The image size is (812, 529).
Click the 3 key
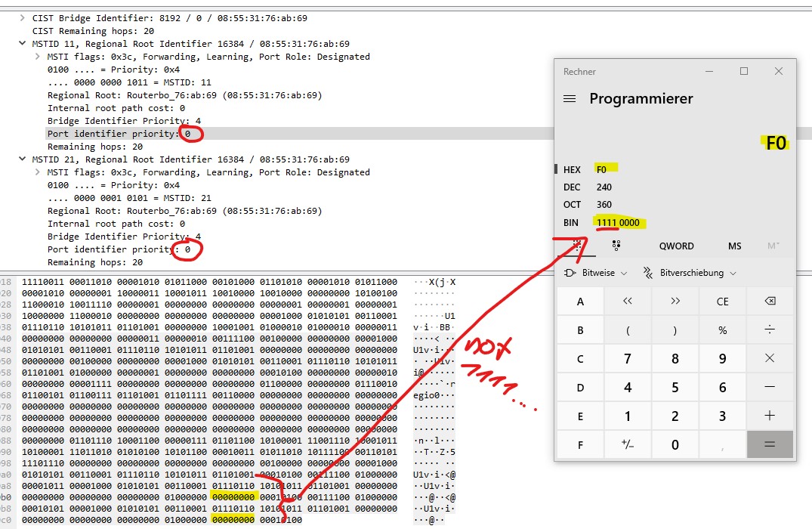(x=722, y=416)
